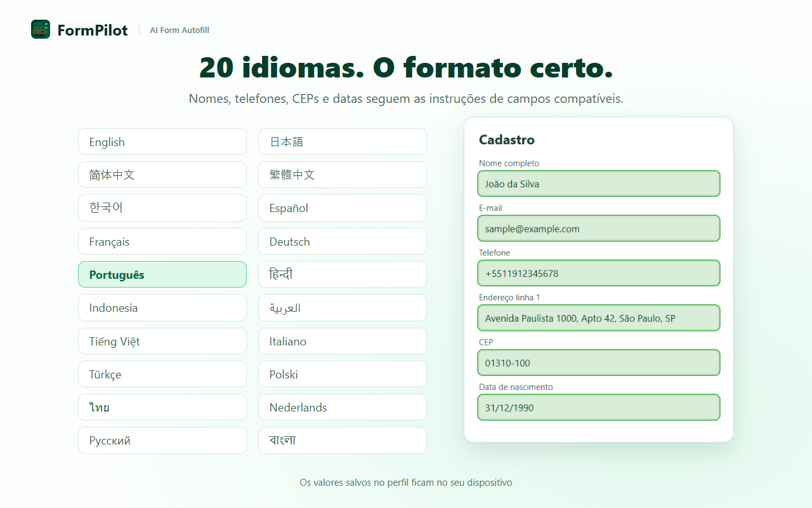Click the highlighted Português option
This screenshot has height=508, width=812.
(x=162, y=274)
